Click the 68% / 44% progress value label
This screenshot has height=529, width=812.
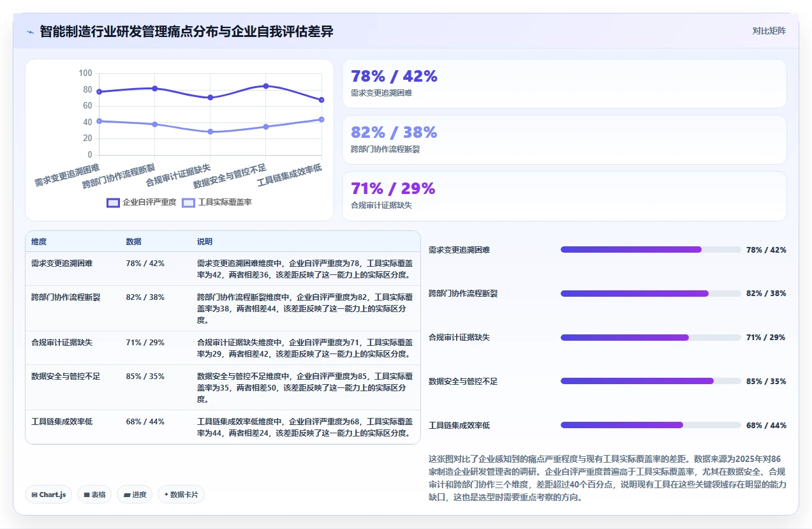(766, 426)
